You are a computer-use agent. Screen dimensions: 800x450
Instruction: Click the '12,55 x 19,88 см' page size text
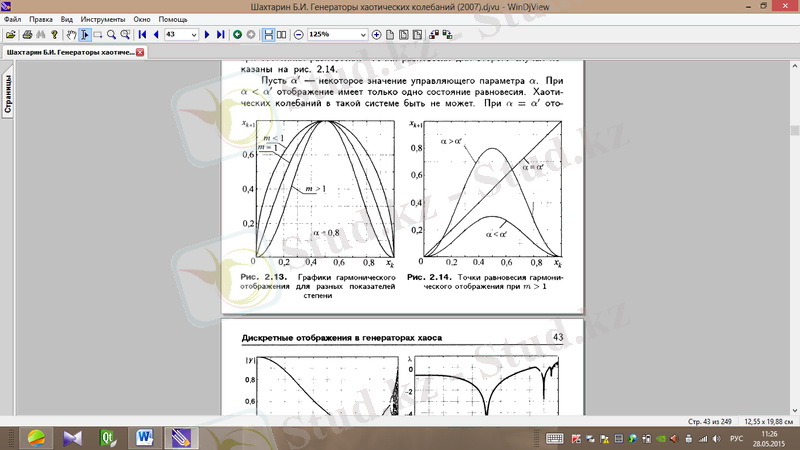pos(768,421)
